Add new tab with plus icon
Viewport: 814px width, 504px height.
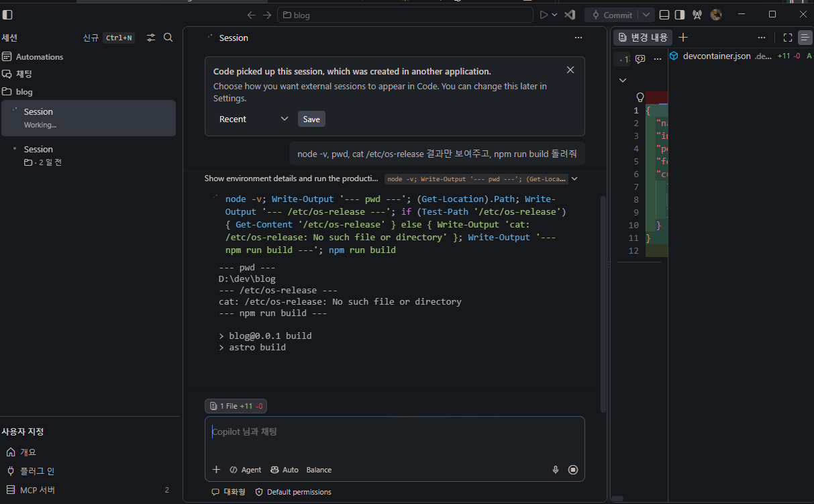pos(683,38)
